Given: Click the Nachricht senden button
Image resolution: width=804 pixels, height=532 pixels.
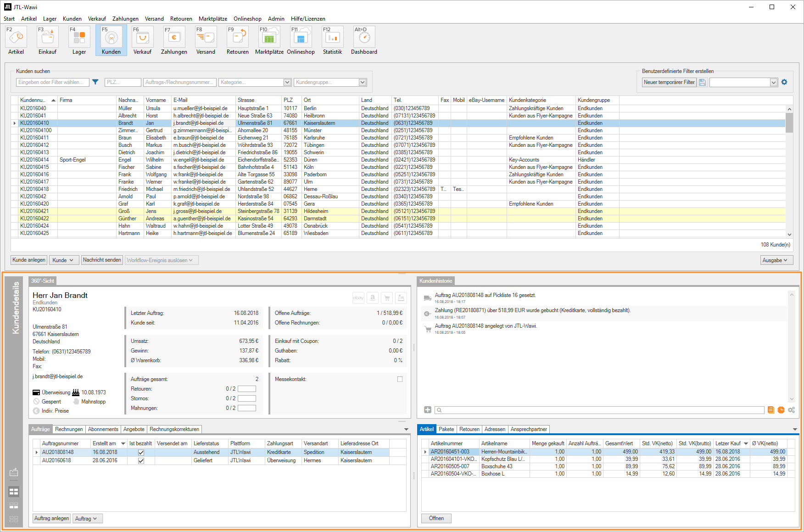Looking at the screenshot, I should [x=102, y=260].
